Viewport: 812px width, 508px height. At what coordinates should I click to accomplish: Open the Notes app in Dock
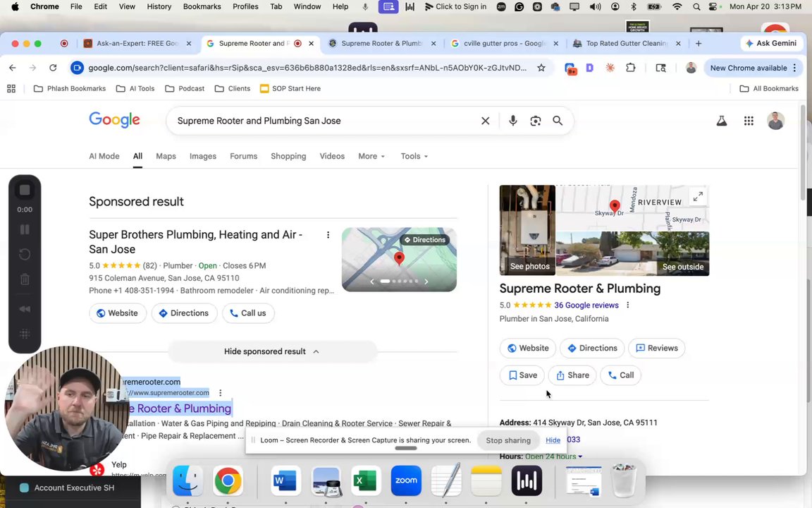click(486, 480)
